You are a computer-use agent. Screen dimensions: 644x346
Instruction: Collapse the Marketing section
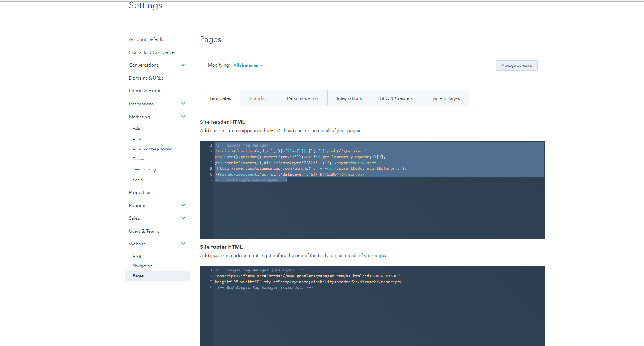183,116
